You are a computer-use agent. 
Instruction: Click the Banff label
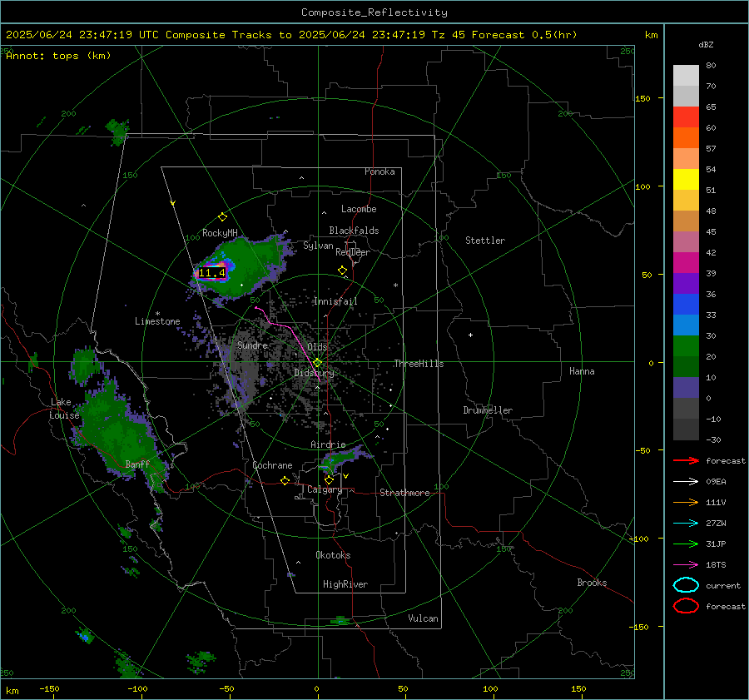(x=137, y=464)
